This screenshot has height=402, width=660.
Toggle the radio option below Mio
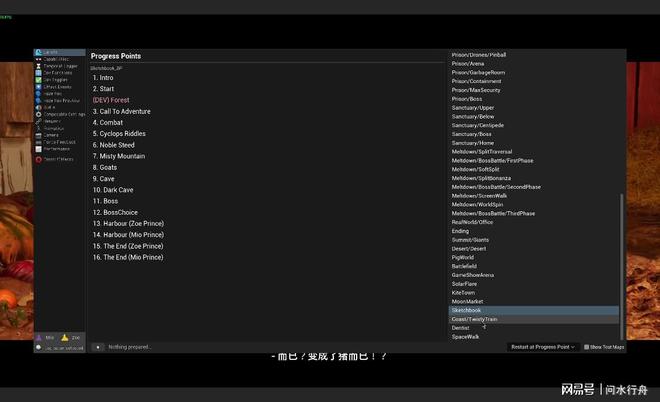38,347
